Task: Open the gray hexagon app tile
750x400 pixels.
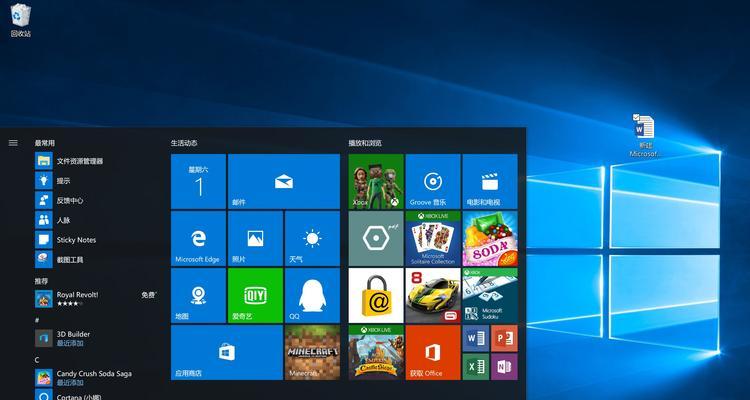Action: (376, 238)
